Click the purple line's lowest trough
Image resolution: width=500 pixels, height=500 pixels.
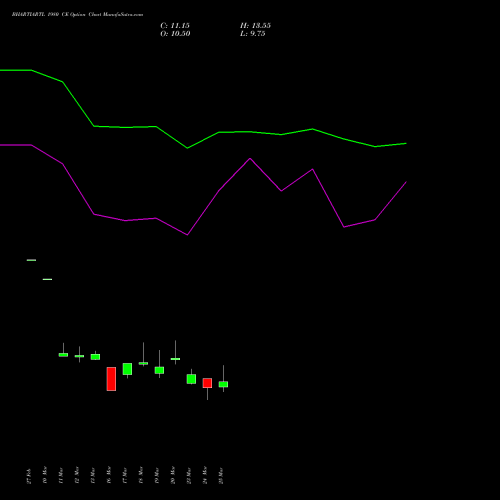pyautogui.click(x=187, y=235)
